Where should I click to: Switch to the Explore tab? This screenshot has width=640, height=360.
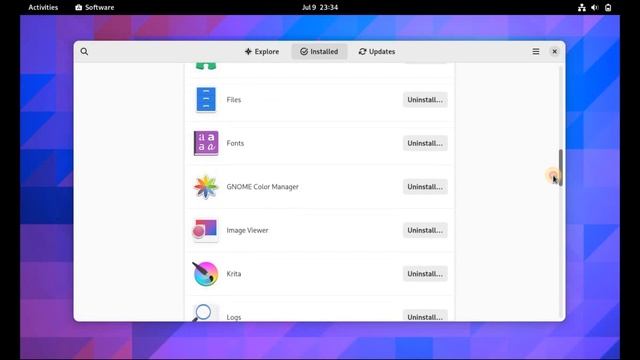tap(262, 51)
